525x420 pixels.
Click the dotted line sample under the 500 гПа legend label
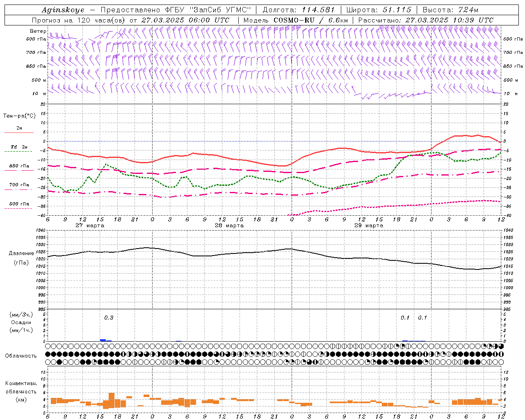[18, 209]
